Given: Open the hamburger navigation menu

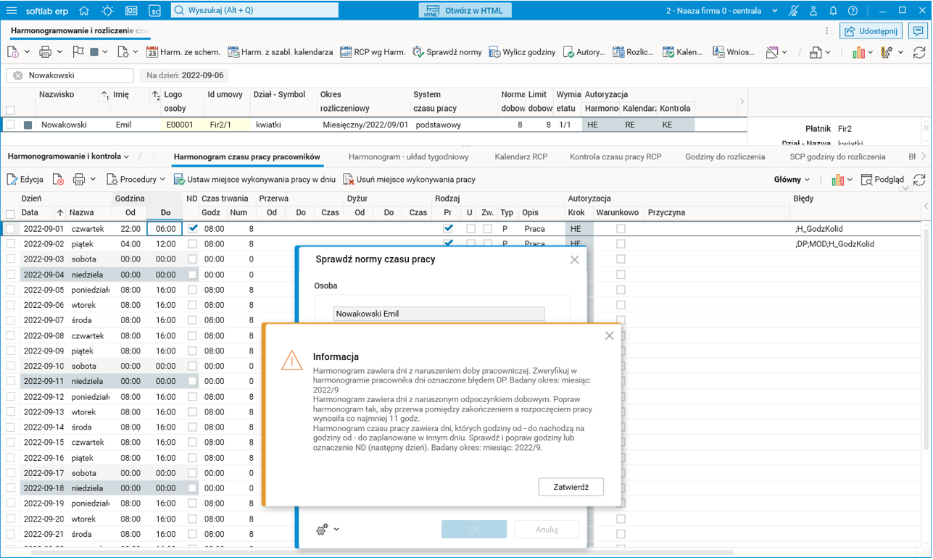Looking at the screenshot, I should coord(12,11).
